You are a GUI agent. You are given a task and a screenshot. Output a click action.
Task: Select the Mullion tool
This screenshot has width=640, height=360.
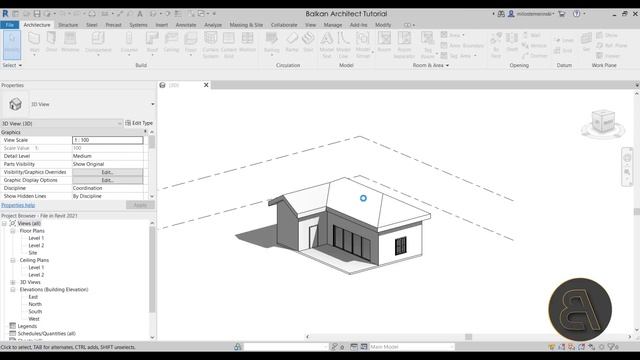click(247, 42)
